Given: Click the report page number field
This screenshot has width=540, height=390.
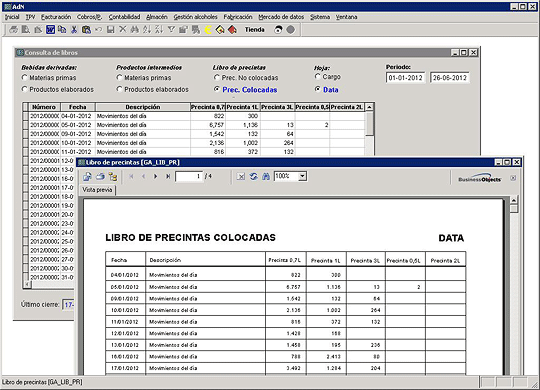Looking at the screenshot, I should coord(189,176).
